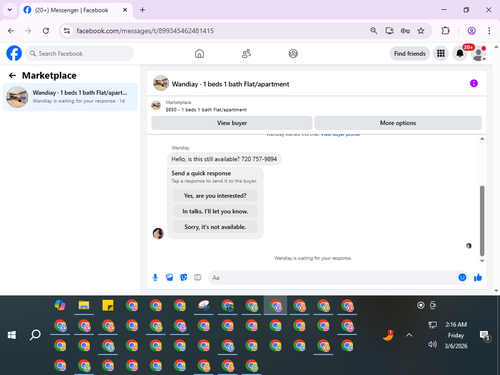
Task: Reload the page with refresh icon
Action: click(46, 31)
